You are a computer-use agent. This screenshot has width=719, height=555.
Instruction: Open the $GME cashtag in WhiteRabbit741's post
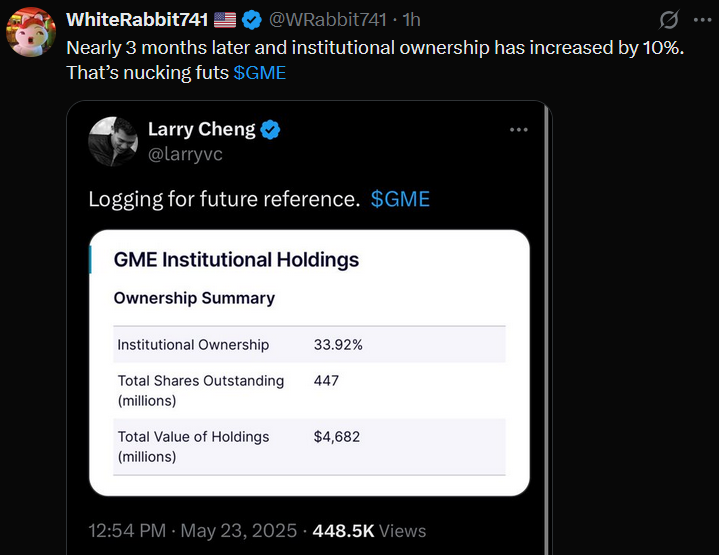[x=260, y=73]
